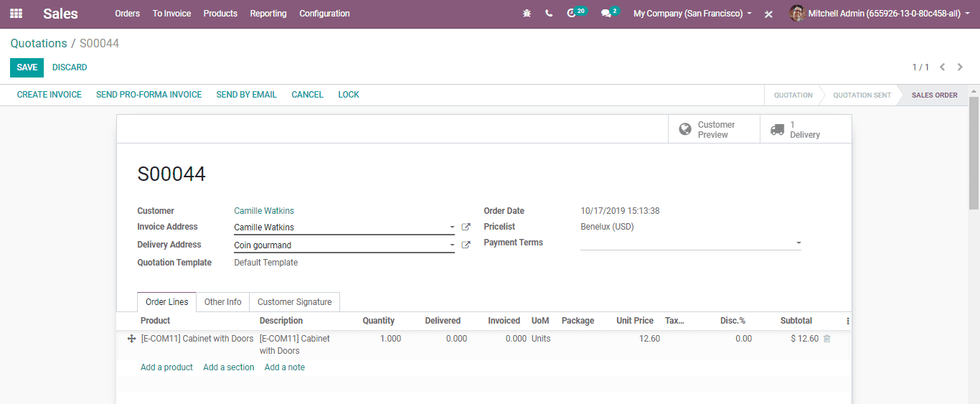This screenshot has height=404, width=980.
Task: Open the chat messages icon
Action: coord(607,14)
